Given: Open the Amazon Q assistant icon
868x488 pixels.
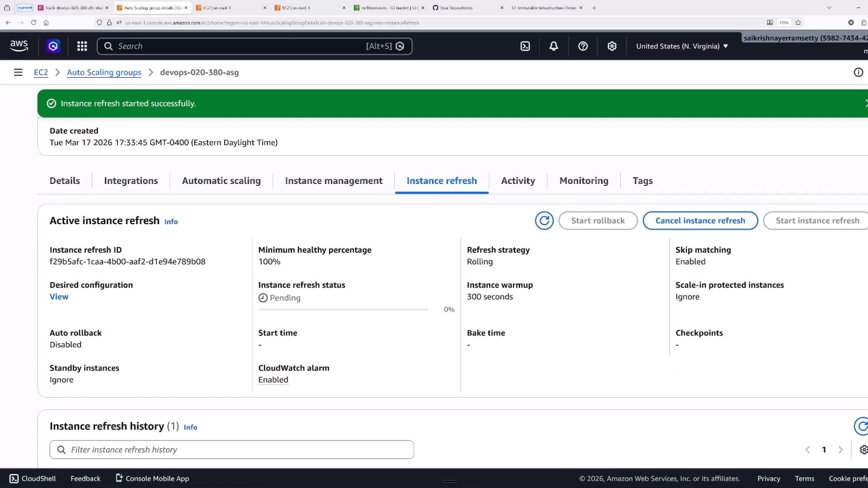Looking at the screenshot, I should [x=53, y=46].
